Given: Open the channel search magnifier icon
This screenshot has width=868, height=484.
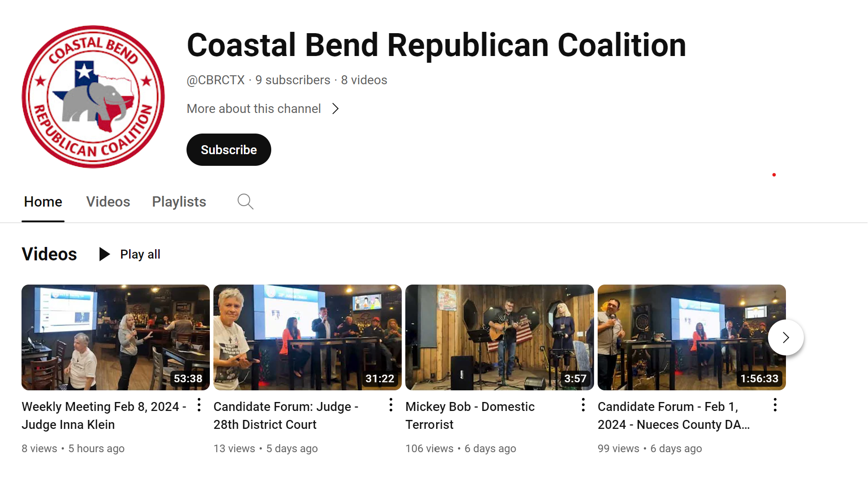Looking at the screenshot, I should coord(245,202).
